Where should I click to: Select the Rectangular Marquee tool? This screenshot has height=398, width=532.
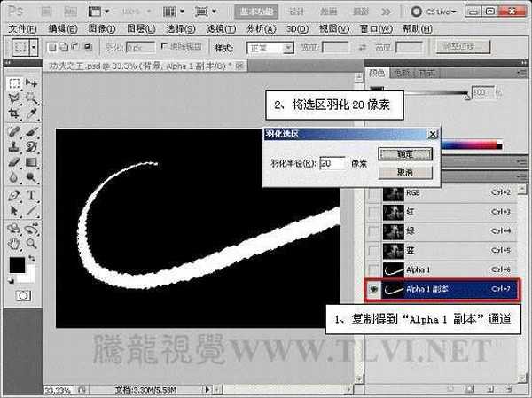tap(14, 82)
